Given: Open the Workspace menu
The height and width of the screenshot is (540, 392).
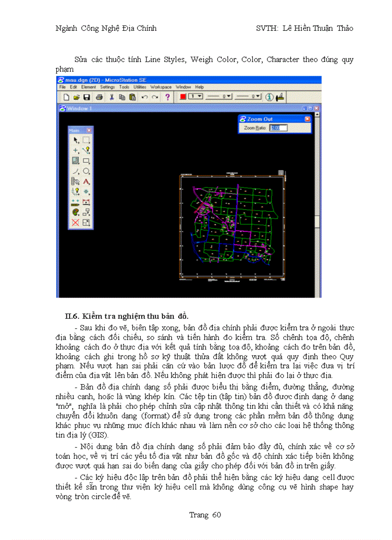Looking at the screenshot, I should [x=160, y=87].
